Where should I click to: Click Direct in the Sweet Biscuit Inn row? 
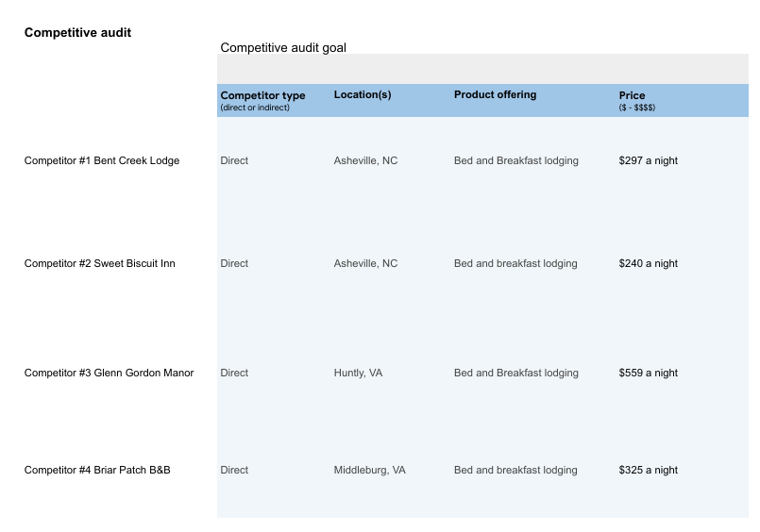pos(234,264)
